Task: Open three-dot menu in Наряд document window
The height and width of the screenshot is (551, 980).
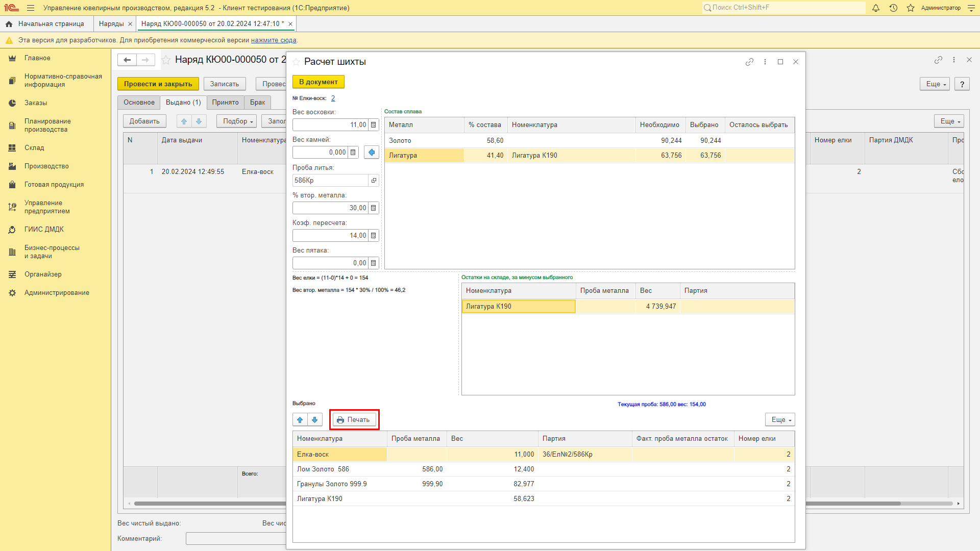Action: tap(953, 60)
